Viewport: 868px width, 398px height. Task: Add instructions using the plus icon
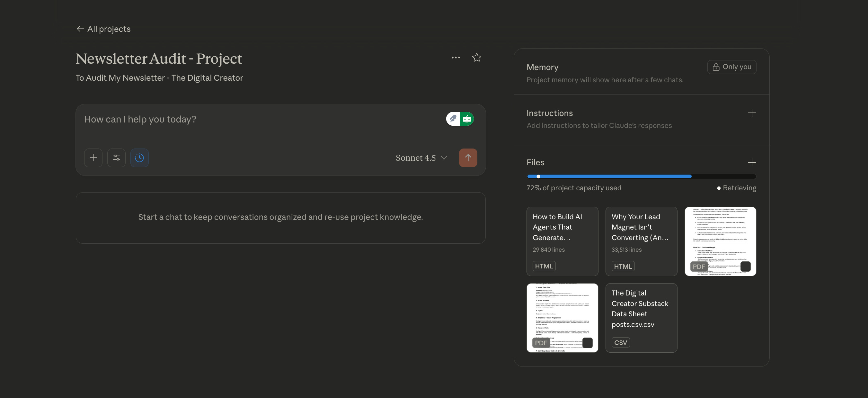coord(751,113)
